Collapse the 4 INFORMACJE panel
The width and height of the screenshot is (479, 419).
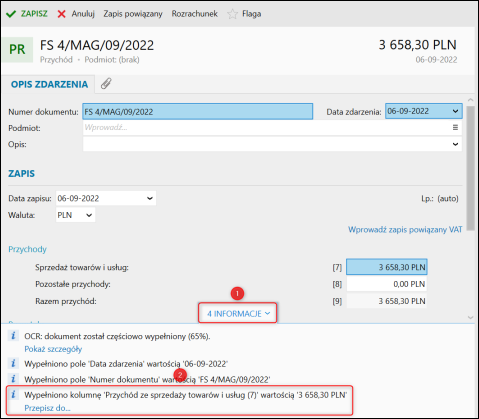238,314
